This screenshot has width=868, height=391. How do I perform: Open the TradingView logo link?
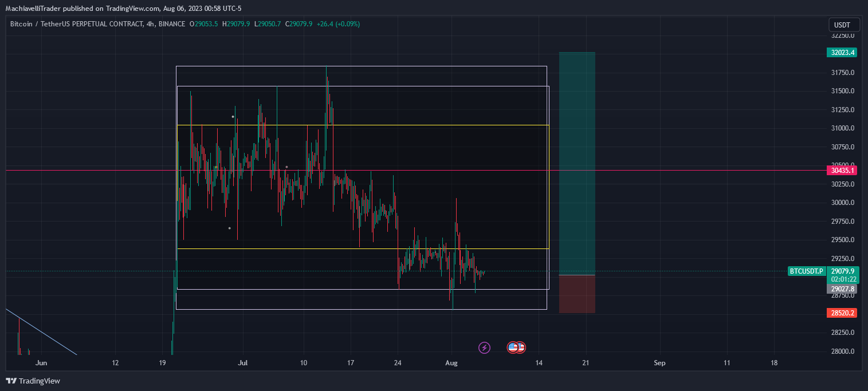tap(33, 381)
